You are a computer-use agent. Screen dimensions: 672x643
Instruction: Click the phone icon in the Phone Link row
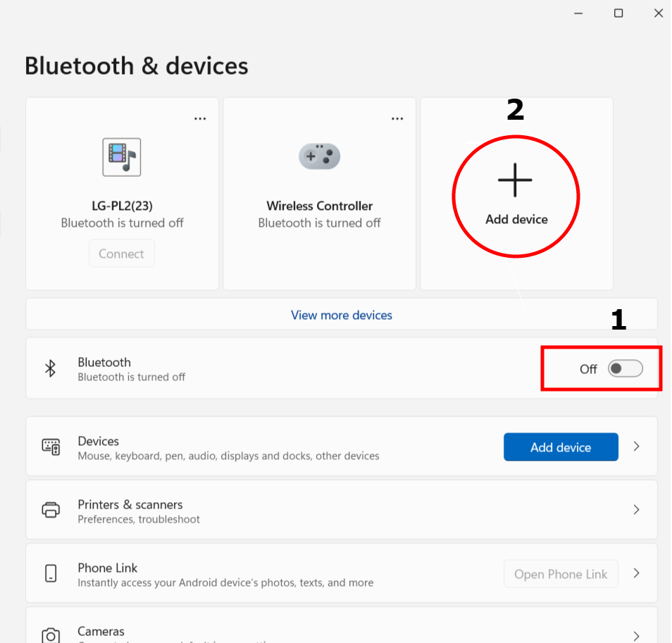pos(51,573)
